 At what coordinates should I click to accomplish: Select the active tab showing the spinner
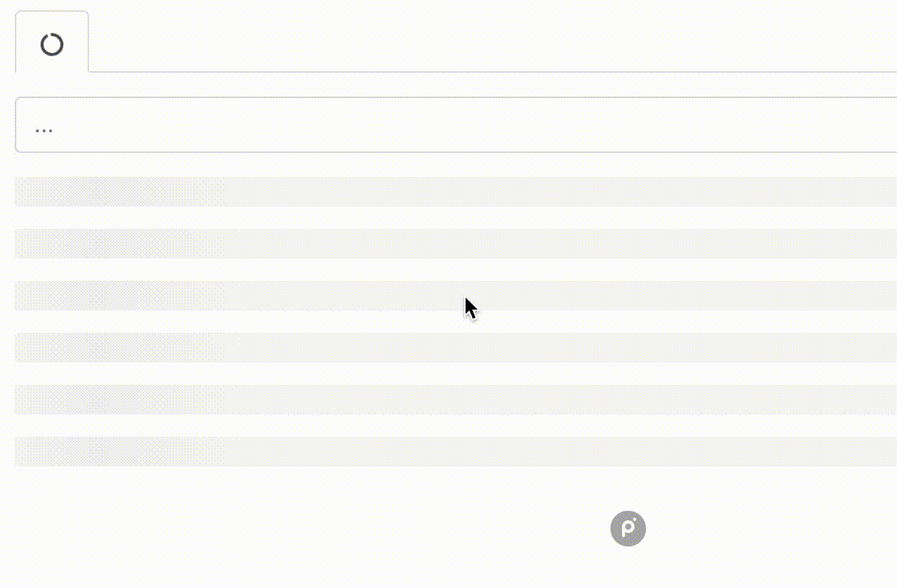(52, 42)
